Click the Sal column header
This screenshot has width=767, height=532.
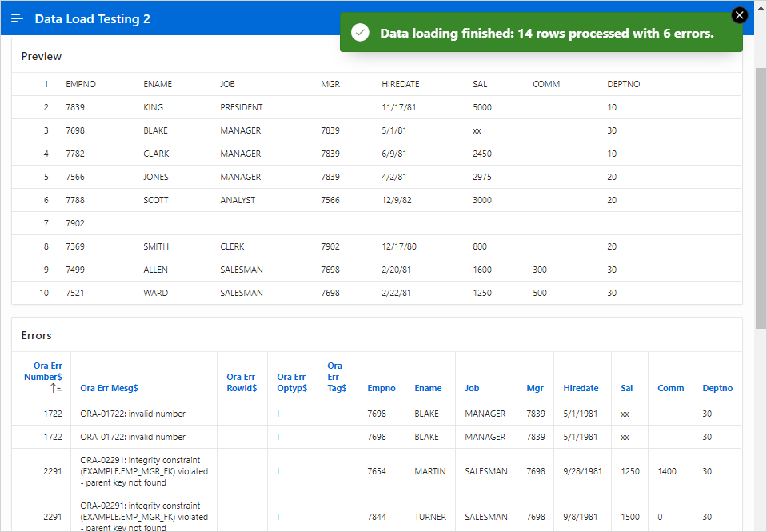(626, 388)
